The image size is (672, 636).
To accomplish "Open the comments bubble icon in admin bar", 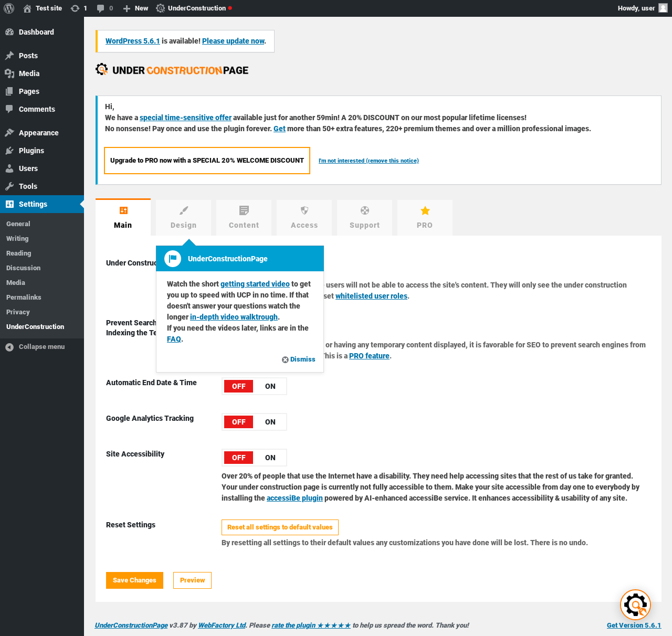I will click(101, 8).
